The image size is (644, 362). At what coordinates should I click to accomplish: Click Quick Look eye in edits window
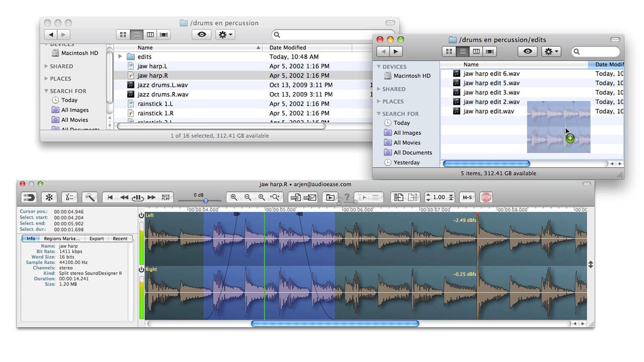(x=527, y=51)
